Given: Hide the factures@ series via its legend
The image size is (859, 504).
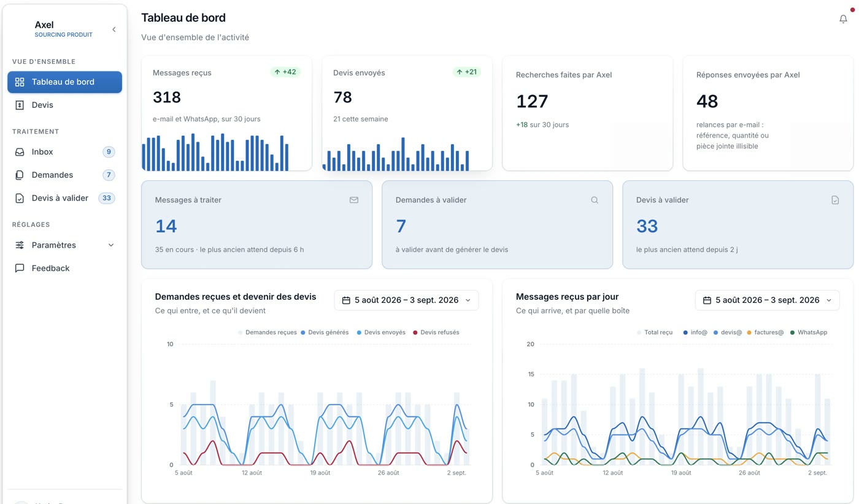Looking at the screenshot, I should pos(765,332).
